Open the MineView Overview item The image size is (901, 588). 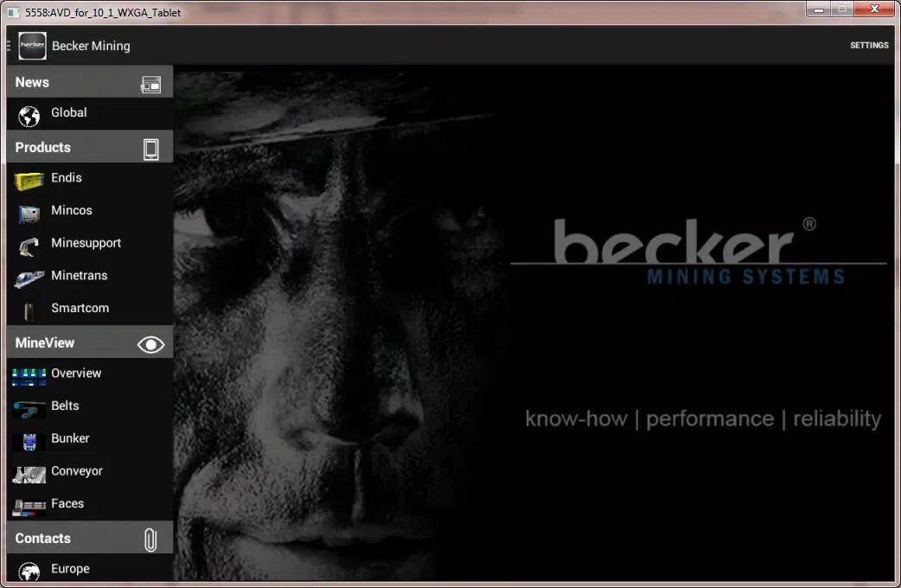click(x=76, y=374)
